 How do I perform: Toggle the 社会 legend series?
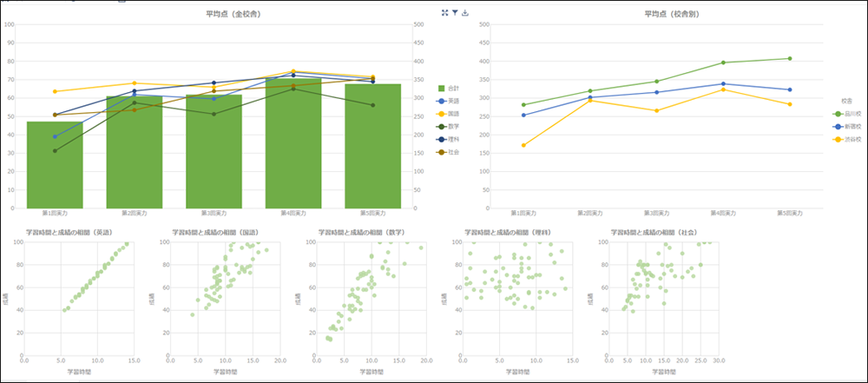[448, 152]
